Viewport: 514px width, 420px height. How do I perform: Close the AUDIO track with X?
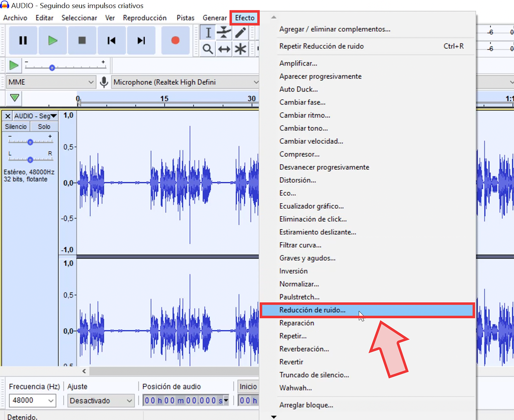8,116
